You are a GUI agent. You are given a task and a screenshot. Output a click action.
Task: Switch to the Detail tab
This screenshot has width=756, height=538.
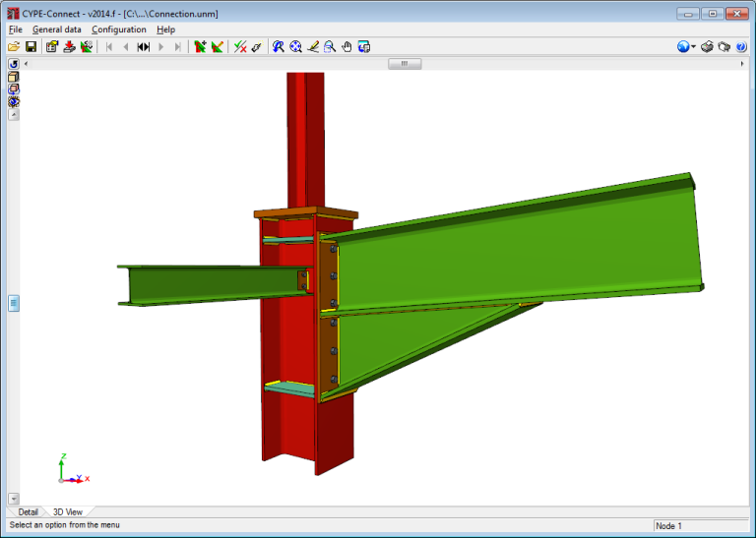(x=28, y=512)
